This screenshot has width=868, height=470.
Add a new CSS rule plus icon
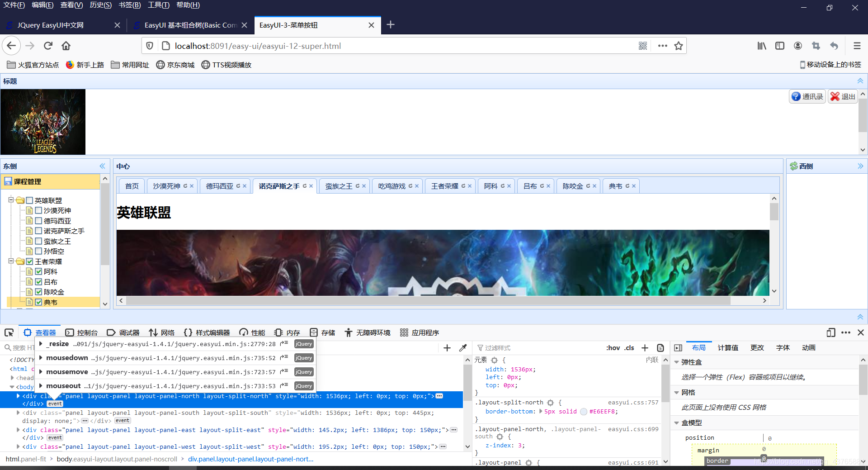coord(645,348)
